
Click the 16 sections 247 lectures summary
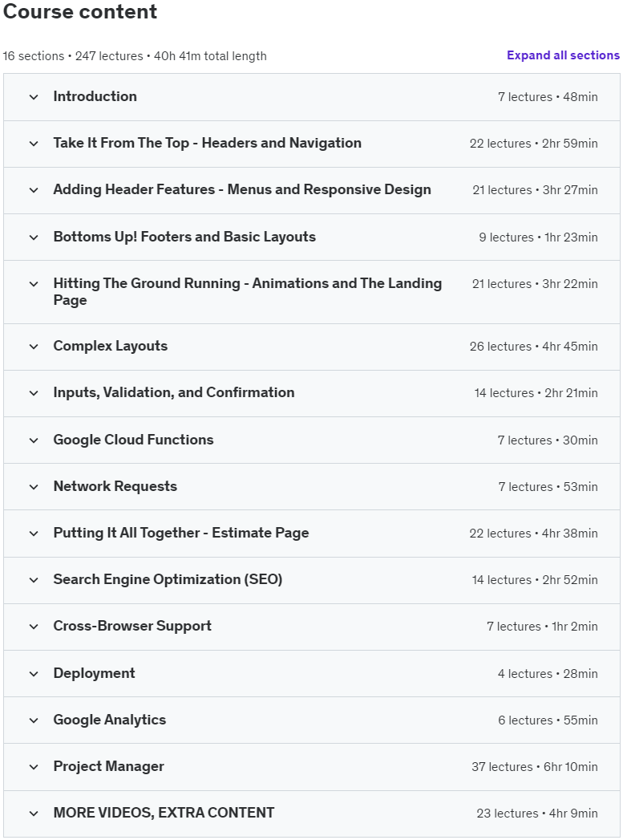(135, 56)
